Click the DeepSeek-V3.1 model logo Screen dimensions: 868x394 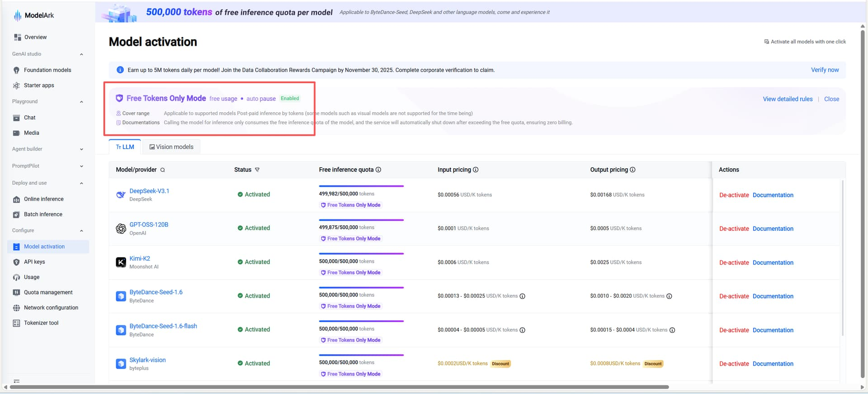point(121,195)
